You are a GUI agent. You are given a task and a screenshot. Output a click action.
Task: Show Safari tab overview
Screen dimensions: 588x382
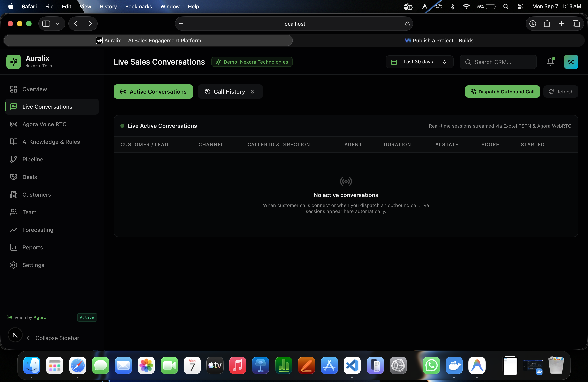coord(576,23)
